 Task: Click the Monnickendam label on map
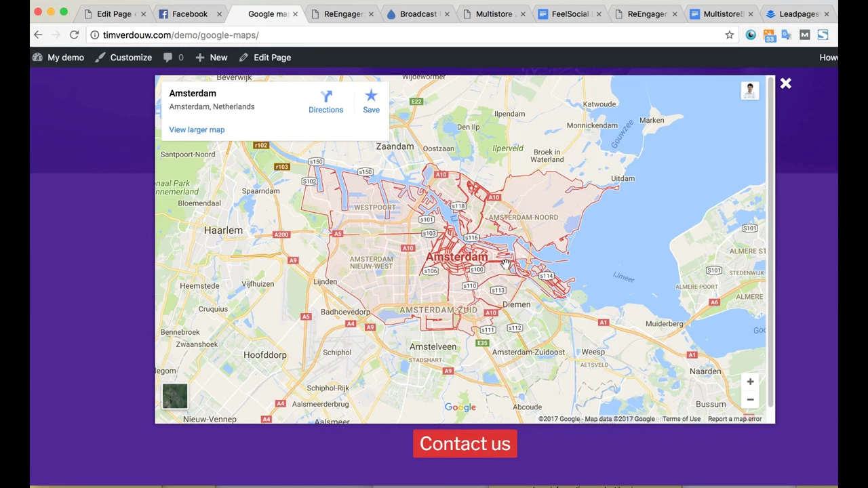592,125
